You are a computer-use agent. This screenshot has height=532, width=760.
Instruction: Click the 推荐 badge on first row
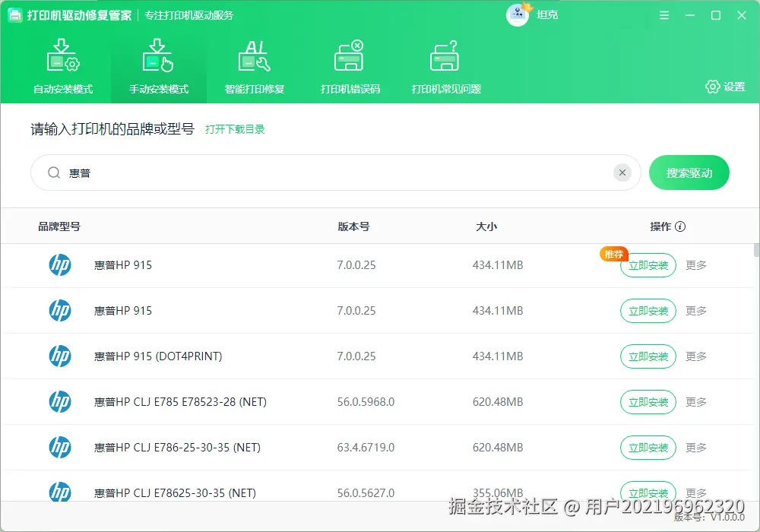point(613,254)
